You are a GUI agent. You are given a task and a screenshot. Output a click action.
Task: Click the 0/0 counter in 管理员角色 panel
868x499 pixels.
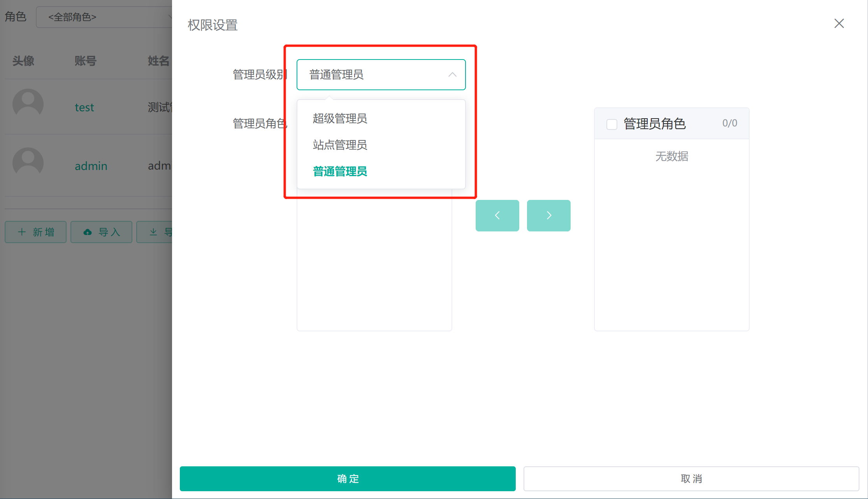pyautogui.click(x=729, y=123)
